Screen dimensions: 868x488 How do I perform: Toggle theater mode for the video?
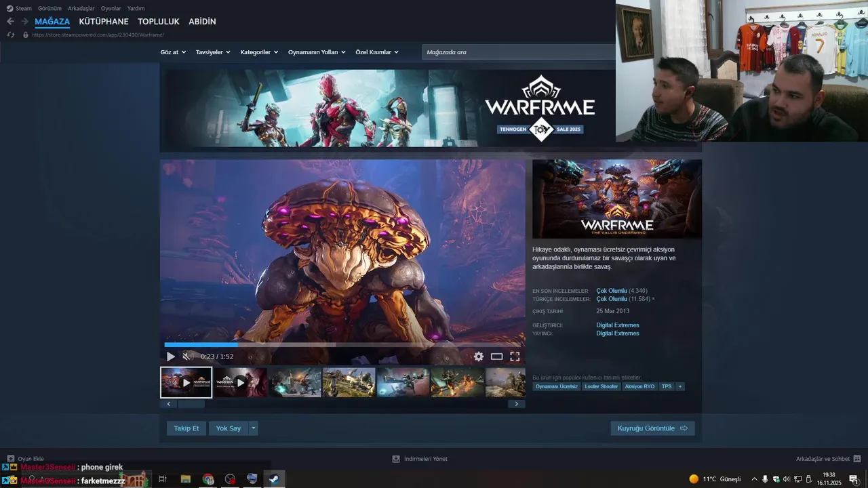point(497,357)
